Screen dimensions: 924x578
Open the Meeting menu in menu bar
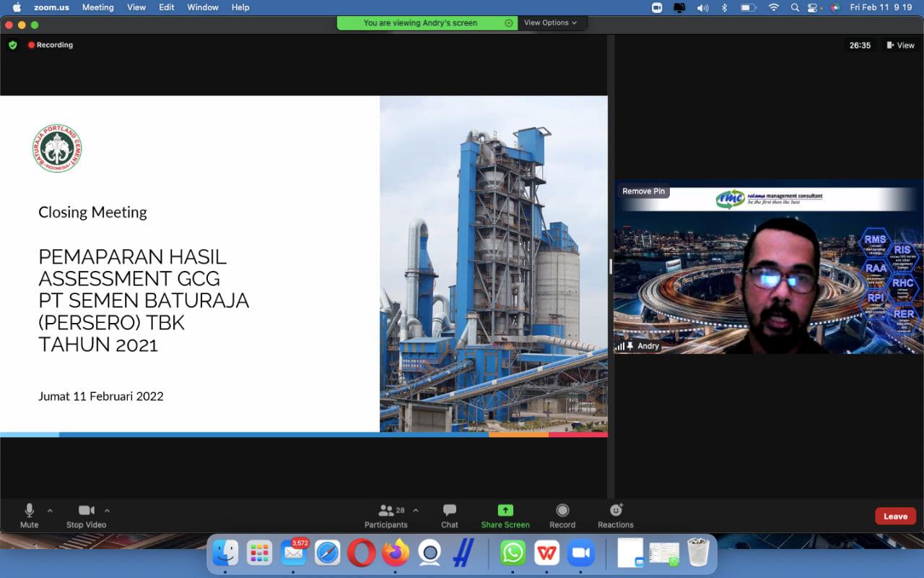pyautogui.click(x=97, y=7)
